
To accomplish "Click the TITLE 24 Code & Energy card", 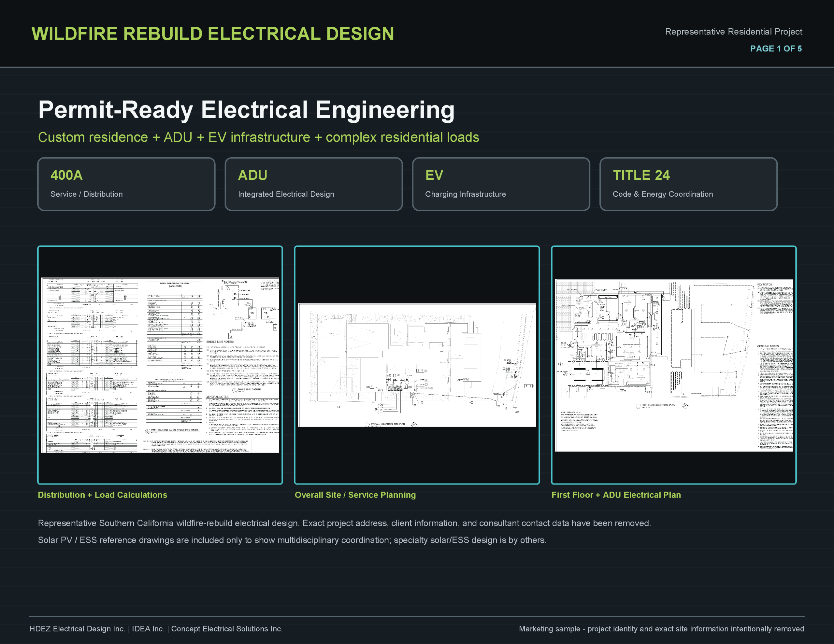I will point(688,184).
